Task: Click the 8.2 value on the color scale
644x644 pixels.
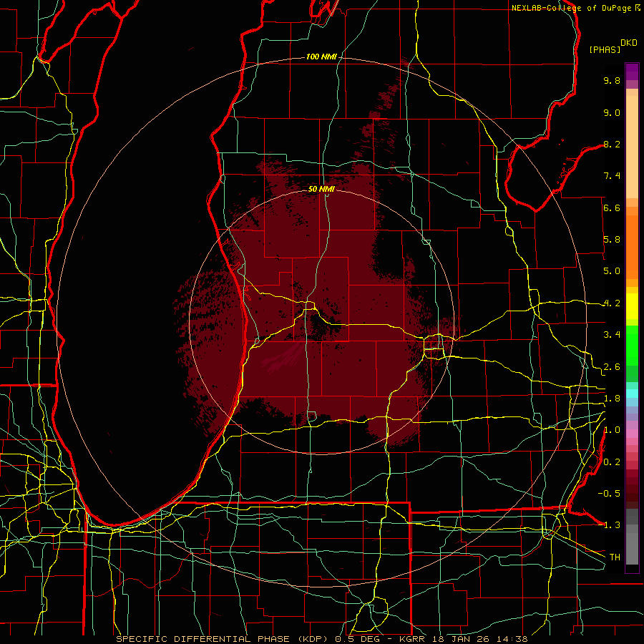Action: [612, 144]
